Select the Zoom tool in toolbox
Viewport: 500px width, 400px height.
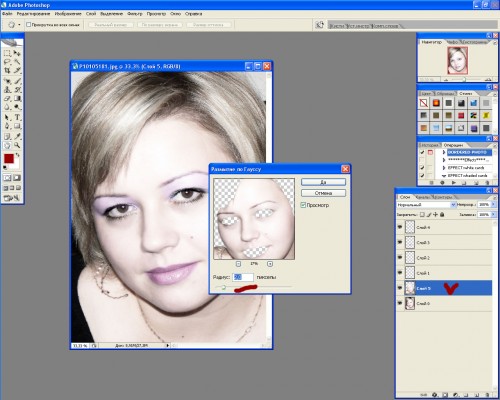17,145
